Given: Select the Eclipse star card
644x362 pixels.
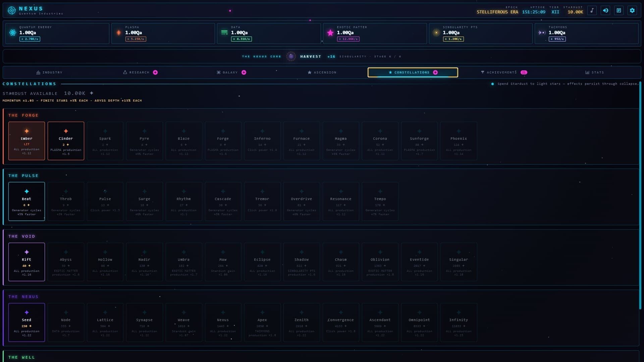Looking at the screenshot, I should 262,262.
